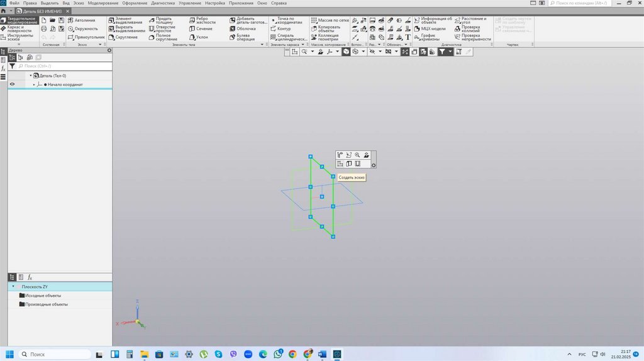The width and height of the screenshot is (644, 361).
Task: Select the Прямоугольник rectangle tool
Action: tap(86, 37)
